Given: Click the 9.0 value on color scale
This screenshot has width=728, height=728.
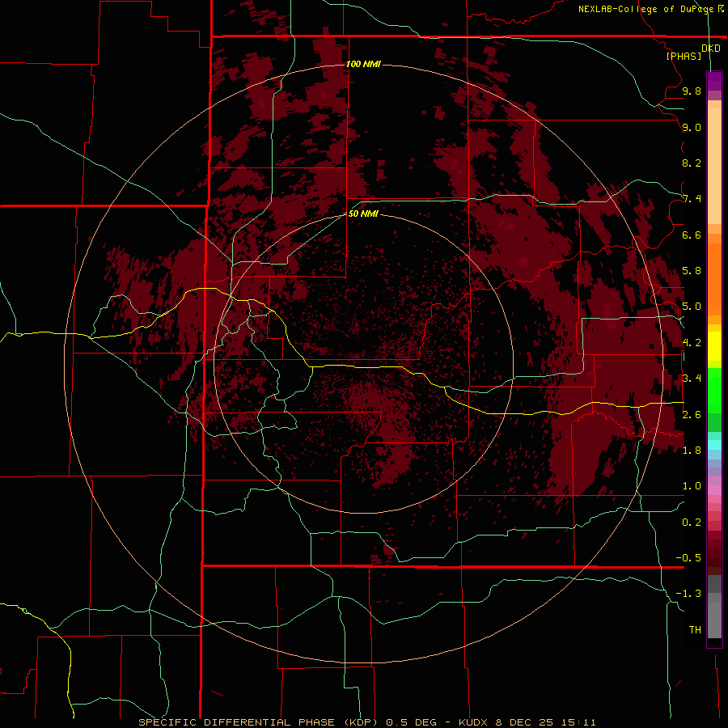Looking at the screenshot, I should pyautogui.click(x=692, y=127).
